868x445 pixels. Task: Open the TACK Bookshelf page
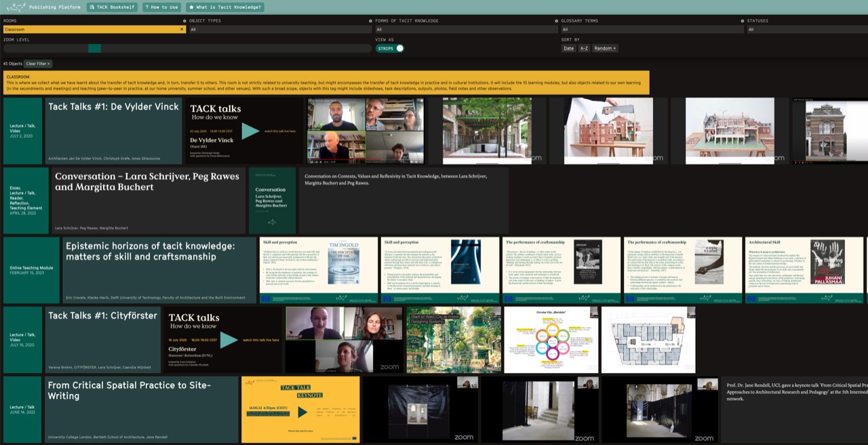(x=112, y=7)
